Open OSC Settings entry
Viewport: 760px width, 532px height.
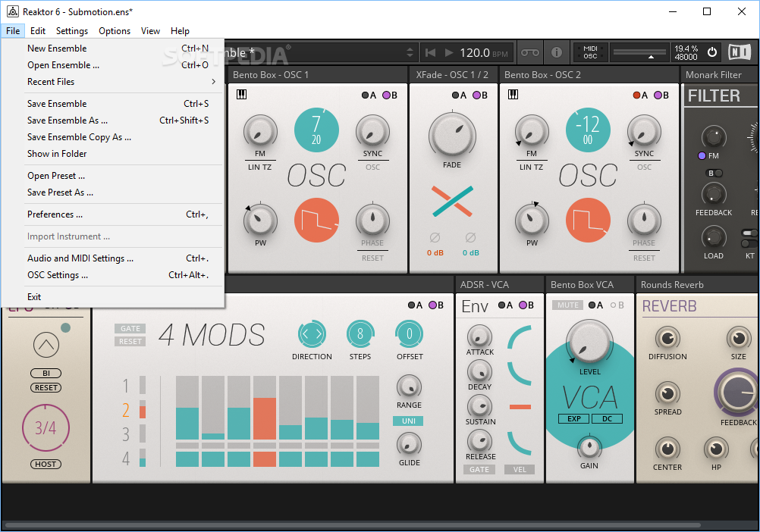tap(113, 275)
